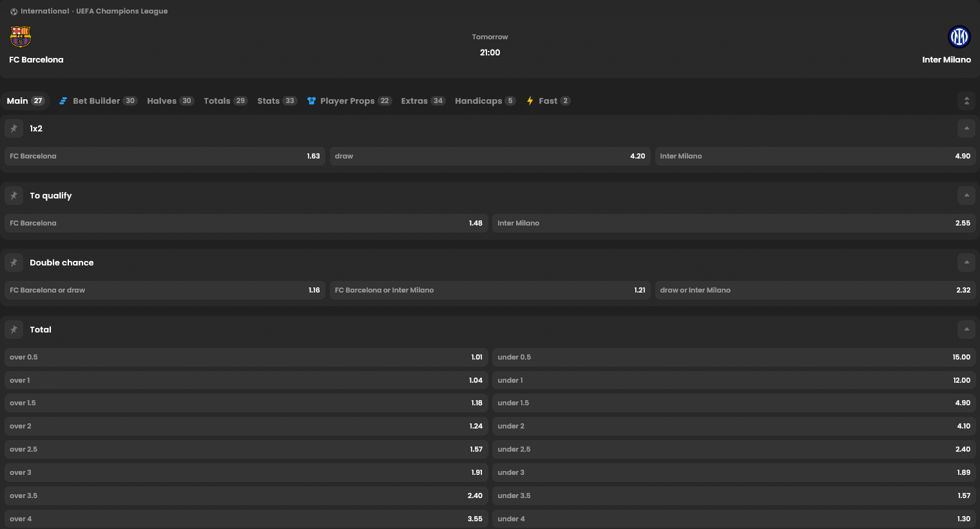Click the Player Props jersey icon
This screenshot has height=529, width=980.
(311, 101)
